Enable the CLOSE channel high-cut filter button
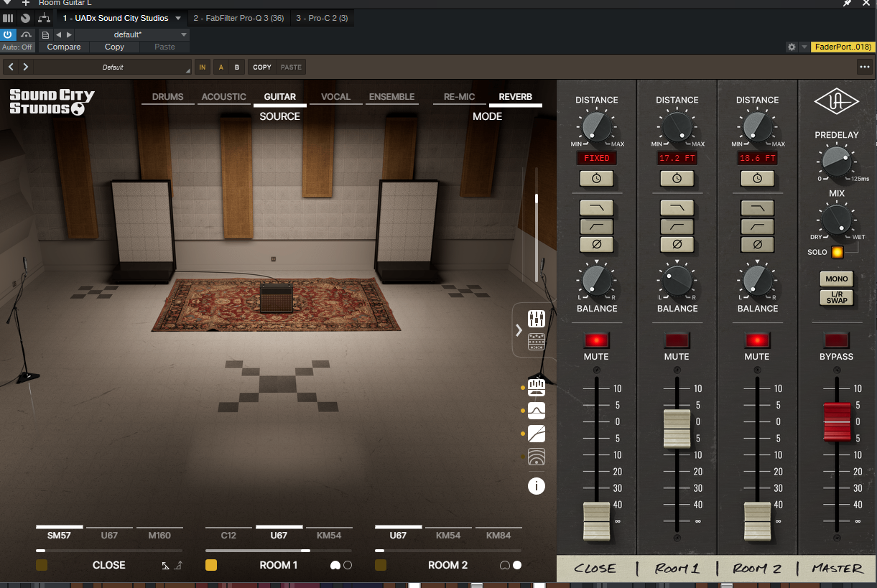Image resolution: width=877 pixels, height=588 pixels. pos(597,208)
